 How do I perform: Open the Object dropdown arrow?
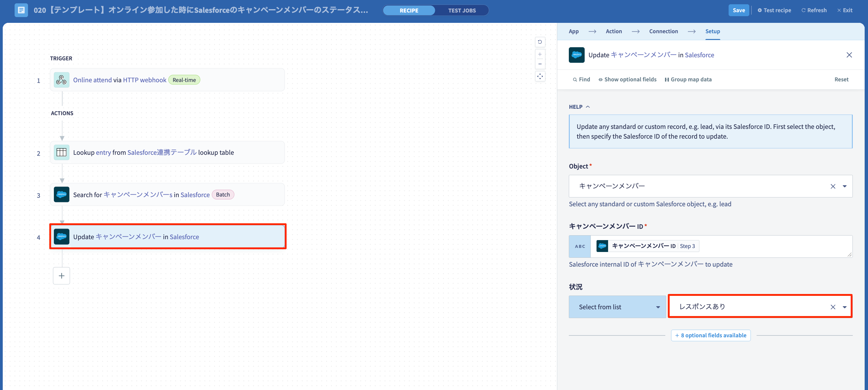[x=844, y=186]
